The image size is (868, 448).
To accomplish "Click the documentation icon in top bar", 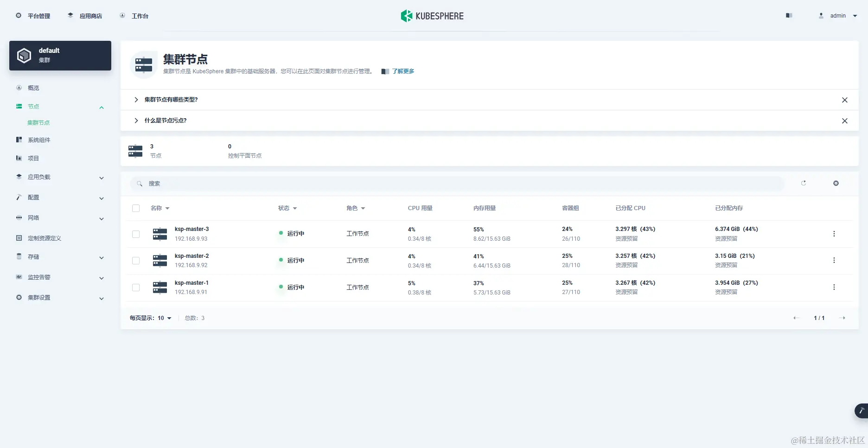I will tap(789, 16).
